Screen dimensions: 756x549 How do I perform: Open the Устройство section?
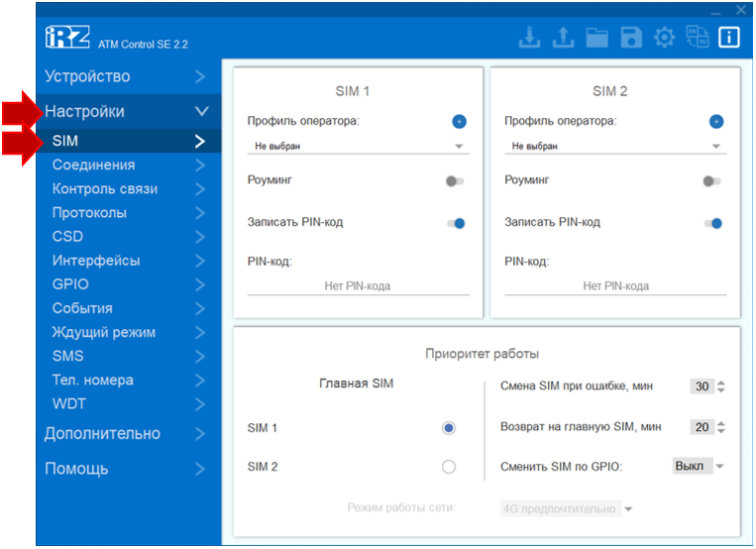click(126, 76)
